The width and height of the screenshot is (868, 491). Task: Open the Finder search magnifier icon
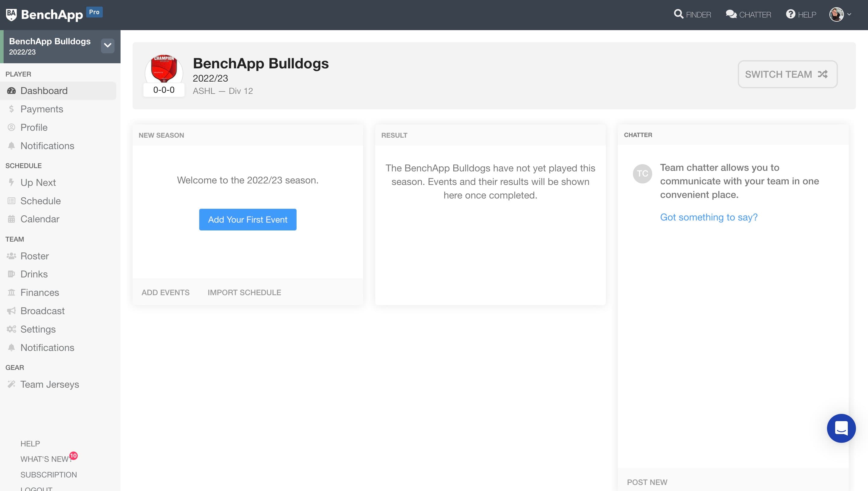[x=678, y=14]
